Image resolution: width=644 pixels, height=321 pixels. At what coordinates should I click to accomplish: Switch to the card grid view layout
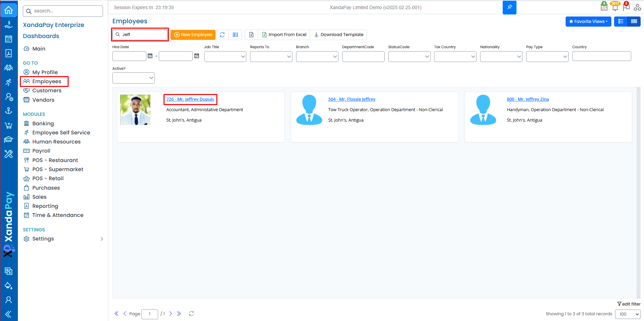tap(634, 21)
